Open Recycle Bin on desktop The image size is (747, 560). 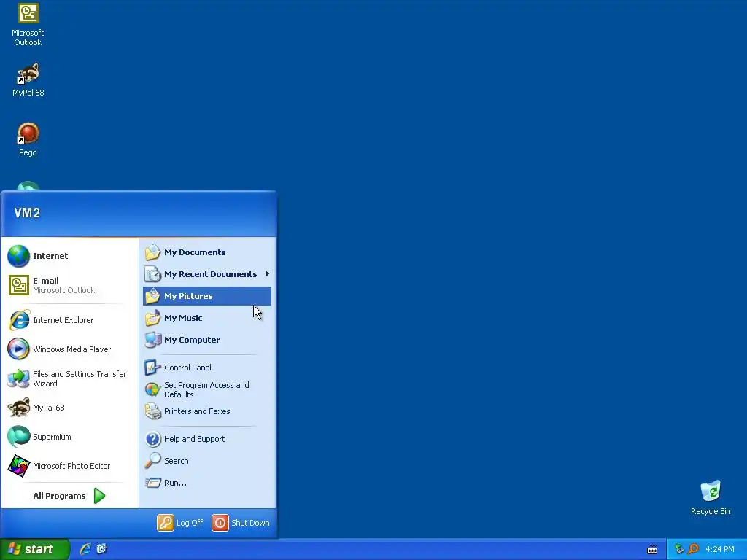711,498
